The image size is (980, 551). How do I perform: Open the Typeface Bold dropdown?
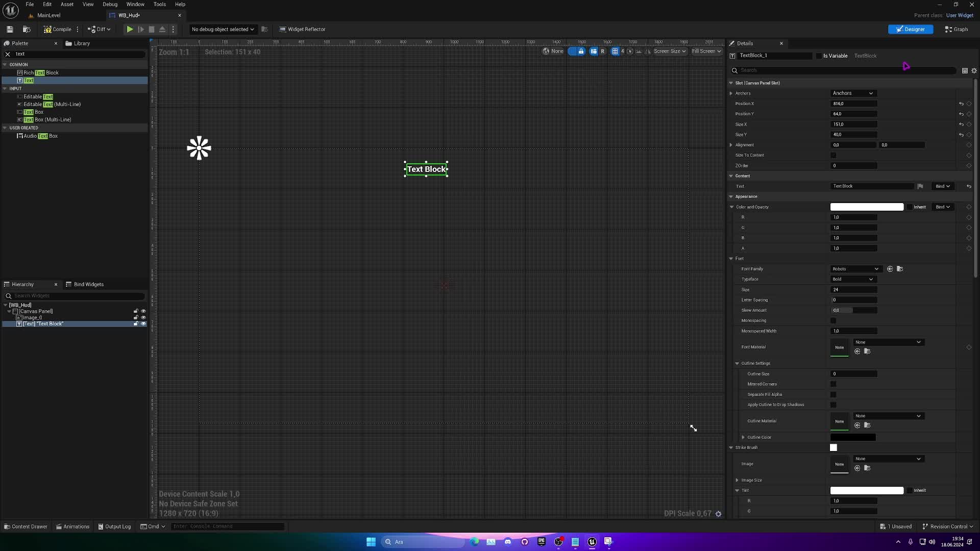pos(853,279)
